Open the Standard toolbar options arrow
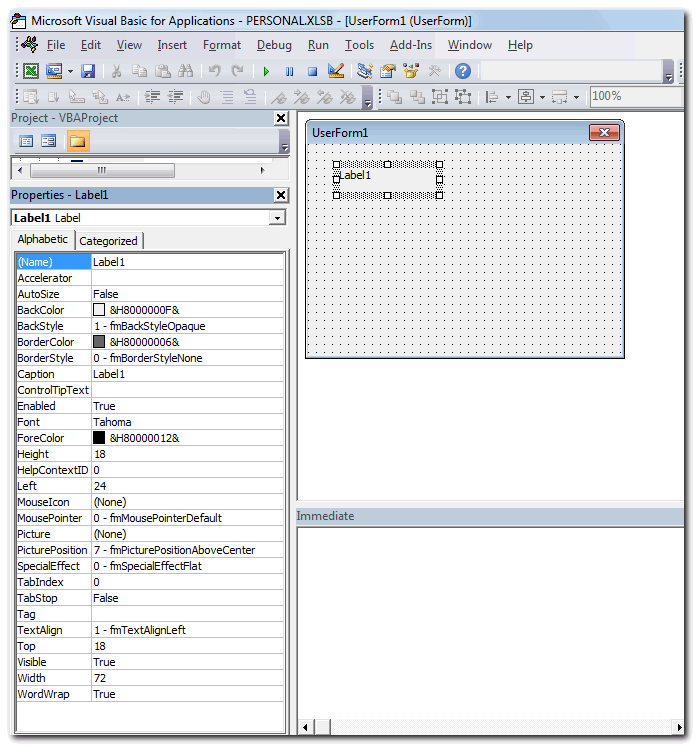 click(669, 72)
